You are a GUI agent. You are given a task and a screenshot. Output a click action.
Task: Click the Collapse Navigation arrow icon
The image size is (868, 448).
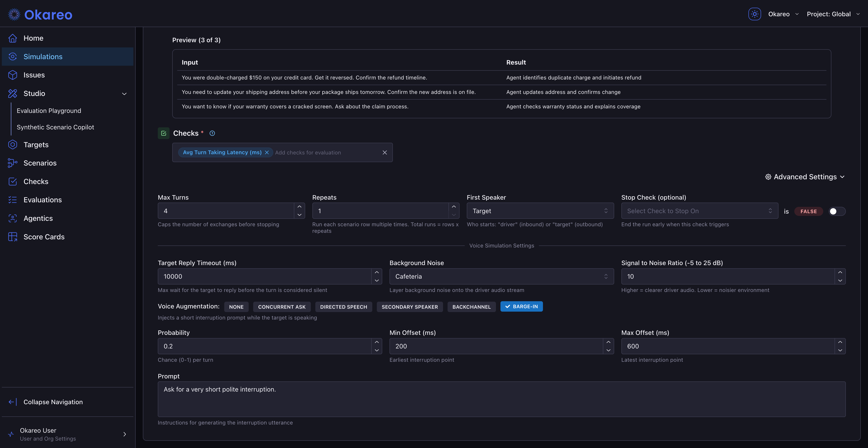pos(13,402)
